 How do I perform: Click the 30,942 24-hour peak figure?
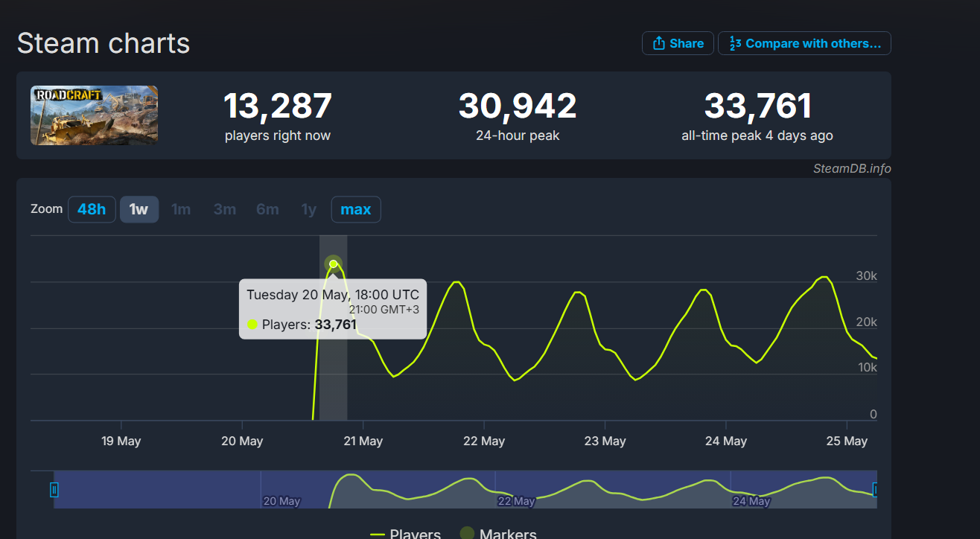click(518, 106)
